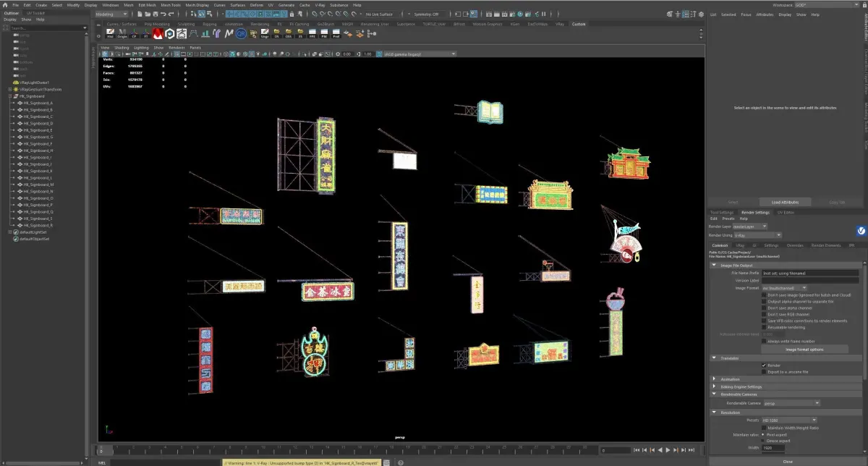
Task: Click the FPS shelf icon
Action: click(x=312, y=33)
